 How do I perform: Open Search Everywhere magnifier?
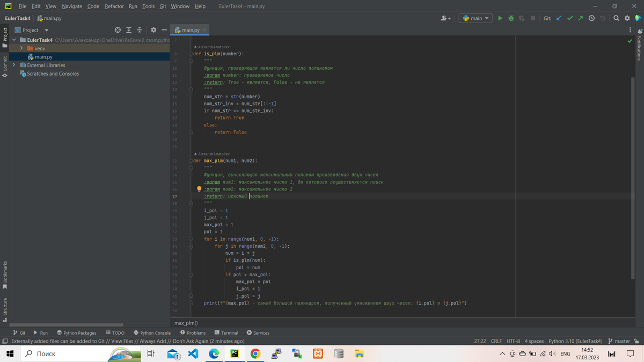click(x=616, y=18)
